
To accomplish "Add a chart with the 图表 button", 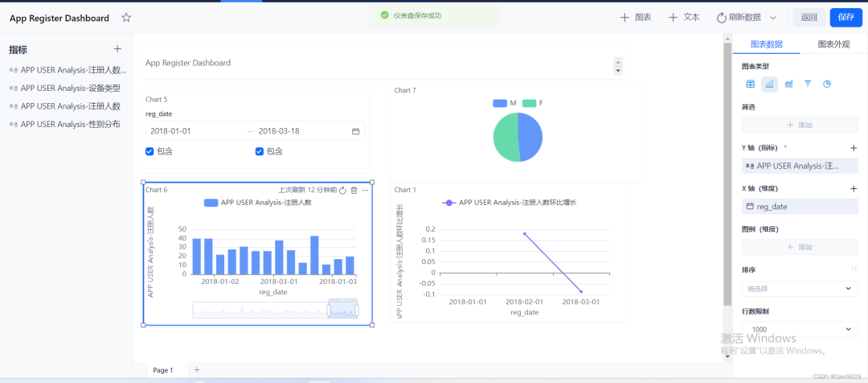I will pyautogui.click(x=636, y=18).
